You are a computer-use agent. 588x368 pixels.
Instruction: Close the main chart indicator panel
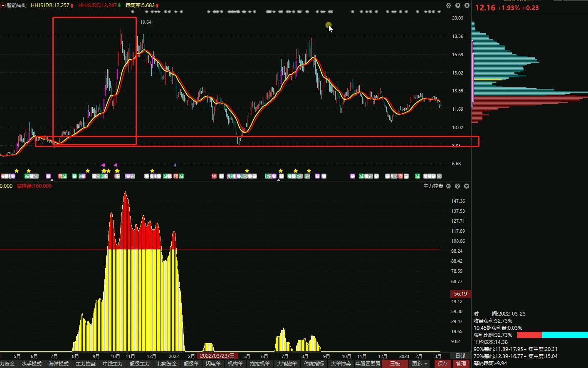[x=467, y=5]
